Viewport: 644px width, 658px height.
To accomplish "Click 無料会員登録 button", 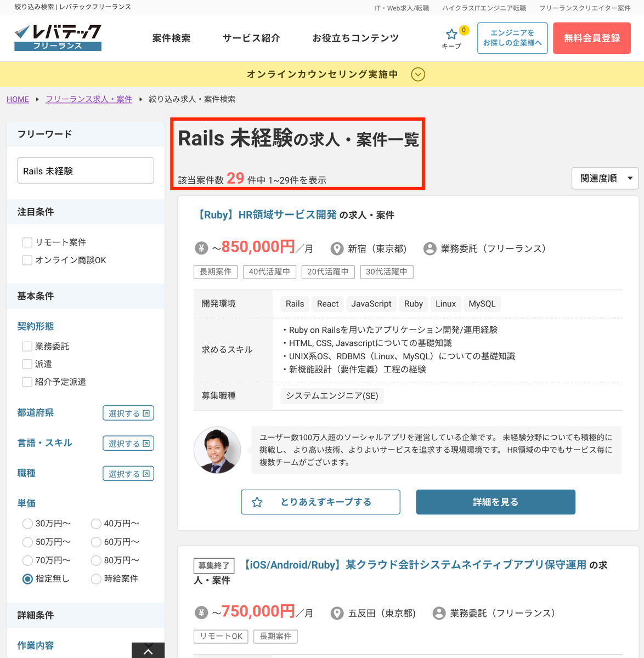I will pyautogui.click(x=592, y=38).
